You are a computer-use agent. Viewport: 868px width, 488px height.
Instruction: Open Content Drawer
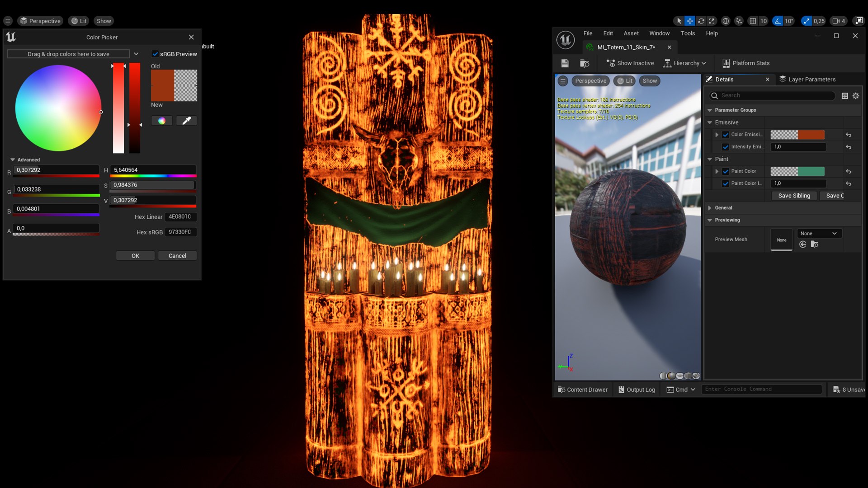pos(583,389)
